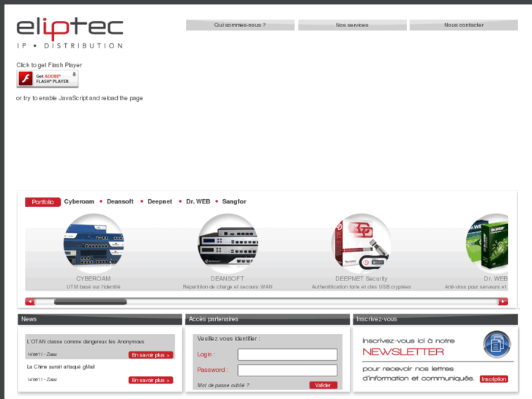Open the Deepnet Security product image
This screenshot has width=532, height=399.
[361, 244]
